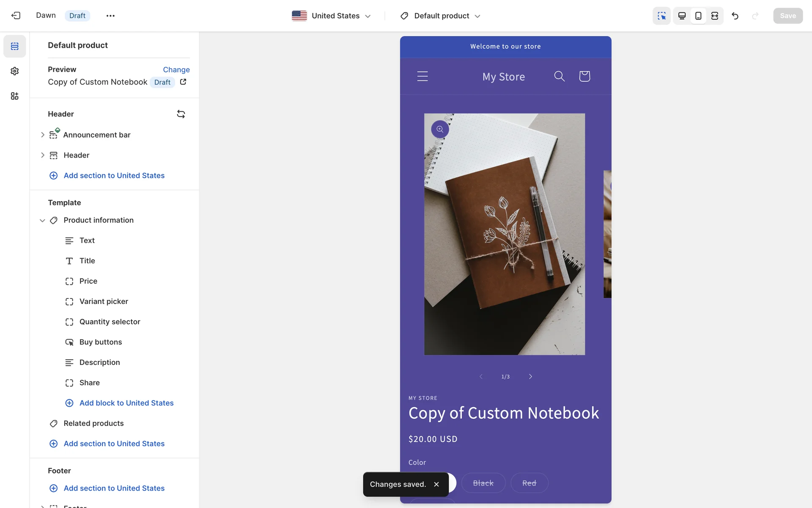
Task: Click Add block to United States
Action: tap(126, 403)
